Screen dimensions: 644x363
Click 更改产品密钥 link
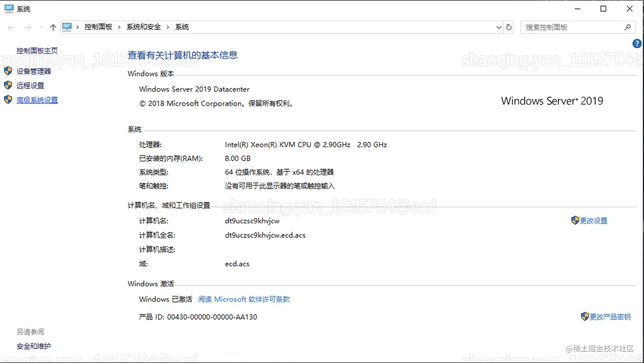coord(610,317)
